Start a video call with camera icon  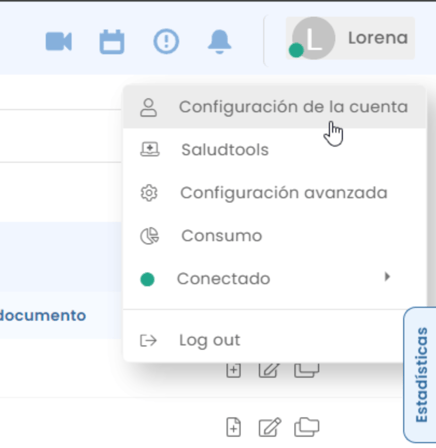point(59,41)
